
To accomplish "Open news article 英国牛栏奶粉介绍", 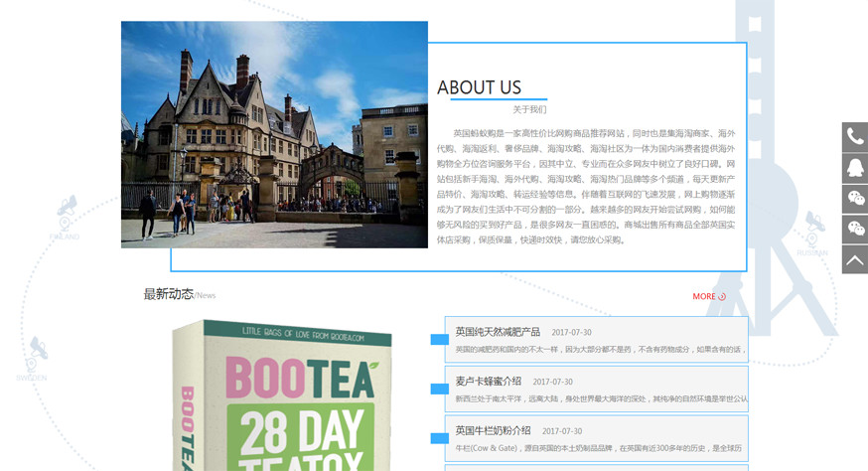I will 493,430.
